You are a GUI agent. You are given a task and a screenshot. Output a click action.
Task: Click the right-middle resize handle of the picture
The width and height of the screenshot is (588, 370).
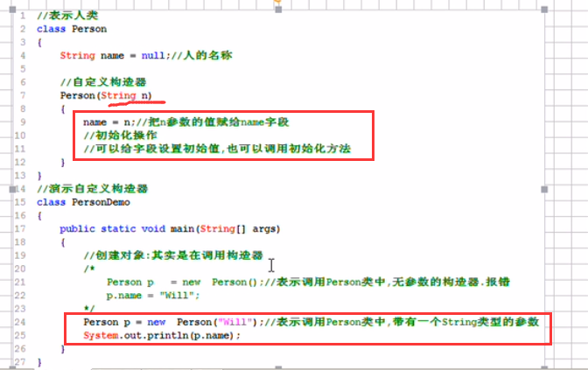click(x=544, y=189)
